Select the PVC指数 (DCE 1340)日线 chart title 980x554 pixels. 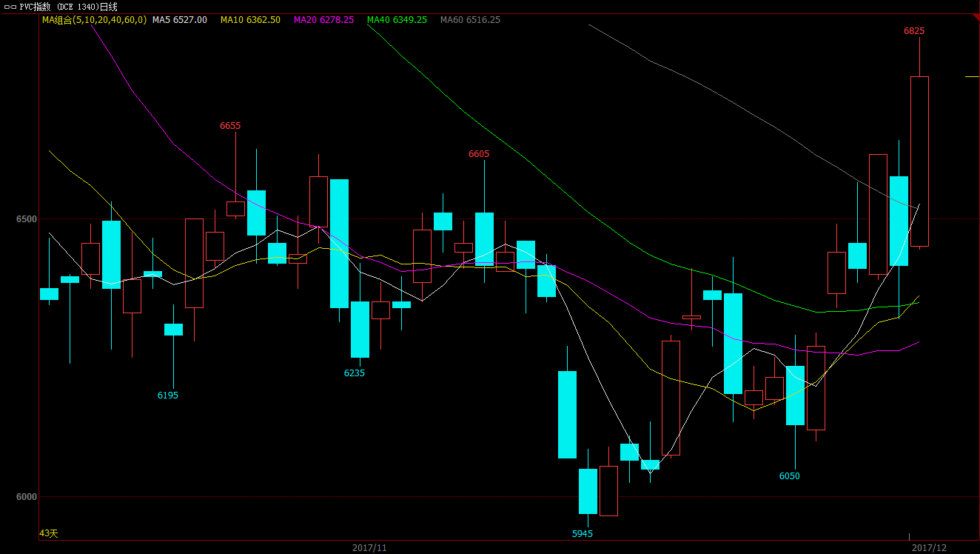pos(68,7)
